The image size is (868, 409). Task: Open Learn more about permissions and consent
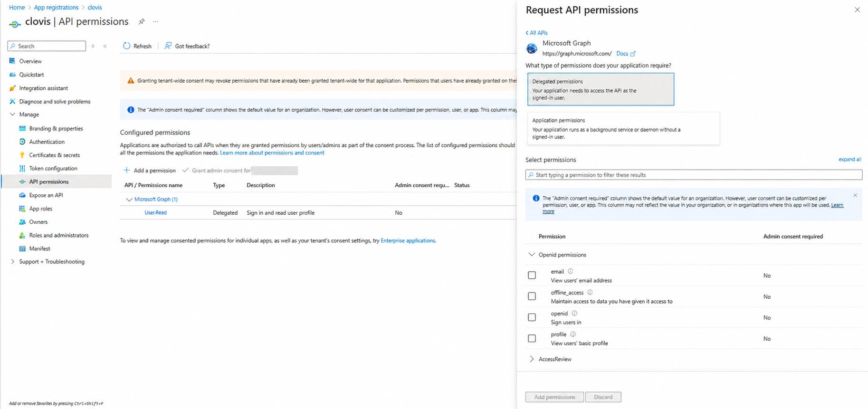(272, 153)
